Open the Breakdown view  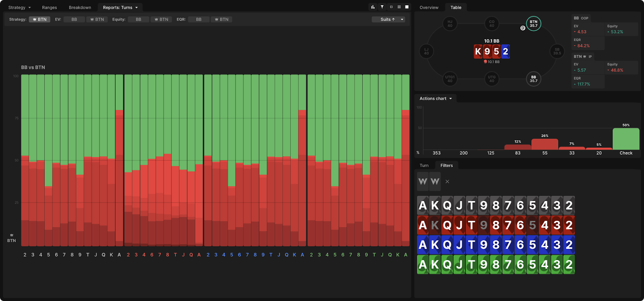click(x=80, y=8)
